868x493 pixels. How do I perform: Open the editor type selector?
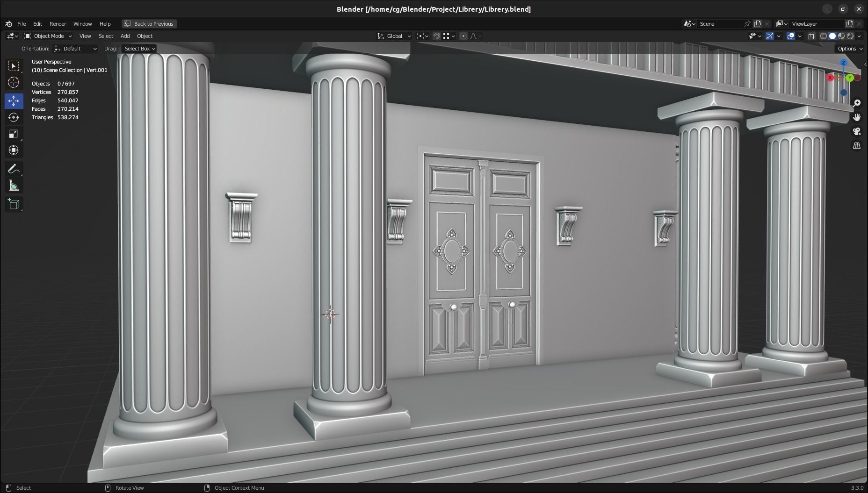[x=13, y=36]
